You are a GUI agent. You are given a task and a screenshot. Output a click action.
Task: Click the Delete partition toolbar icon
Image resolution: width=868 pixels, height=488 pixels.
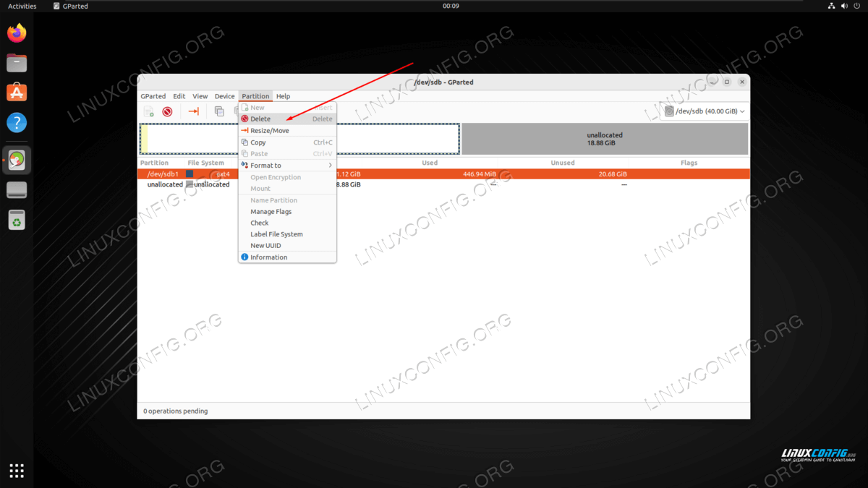tap(167, 111)
